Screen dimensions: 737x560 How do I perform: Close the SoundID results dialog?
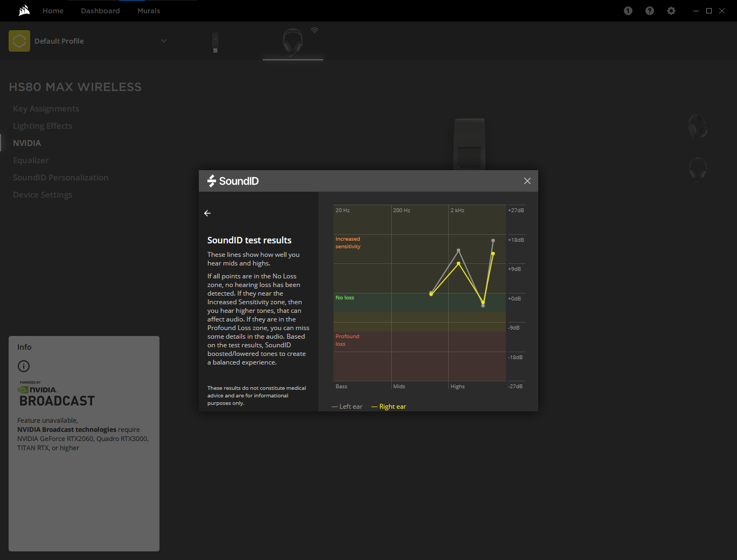(x=527, y=181)
